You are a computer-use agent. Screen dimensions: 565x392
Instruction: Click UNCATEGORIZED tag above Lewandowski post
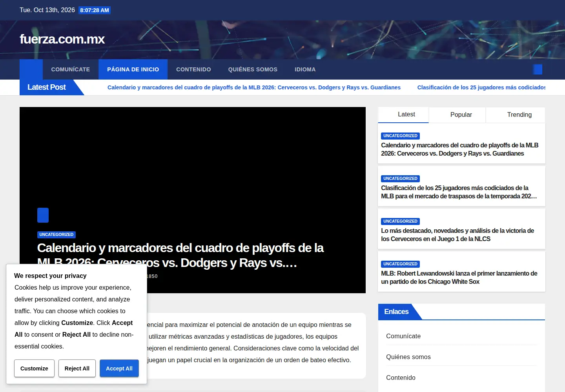pyautogui.click(x=400, y=264)
